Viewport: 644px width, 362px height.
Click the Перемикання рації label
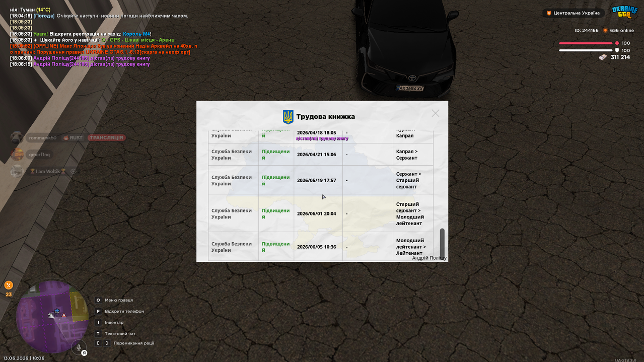(x=134, y=343)
